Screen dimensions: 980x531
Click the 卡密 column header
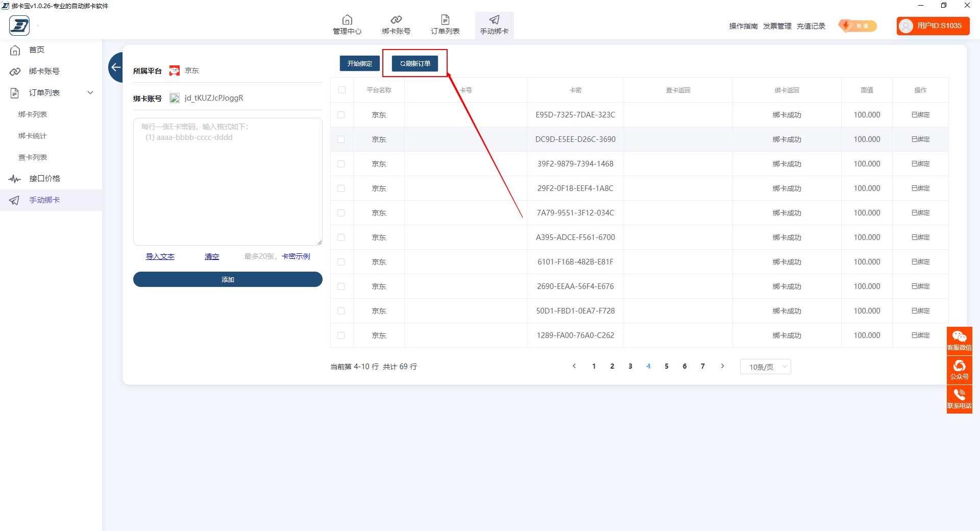[575, 90]
